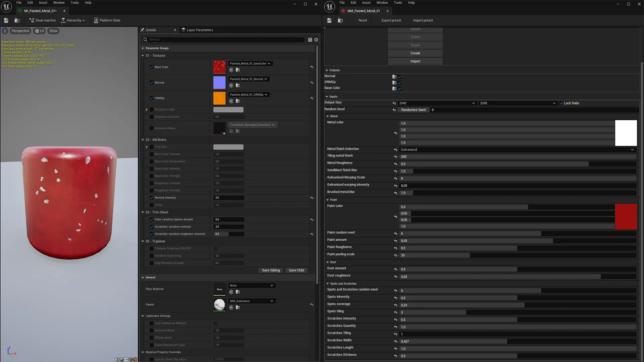Click the table view icon beside search

(310, 40)
